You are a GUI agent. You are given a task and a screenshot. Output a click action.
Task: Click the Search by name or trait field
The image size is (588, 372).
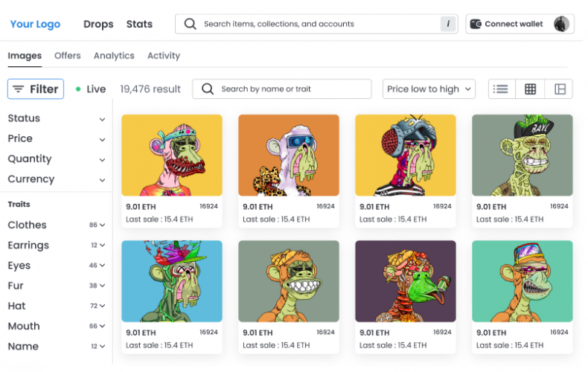tap(290, 89)
